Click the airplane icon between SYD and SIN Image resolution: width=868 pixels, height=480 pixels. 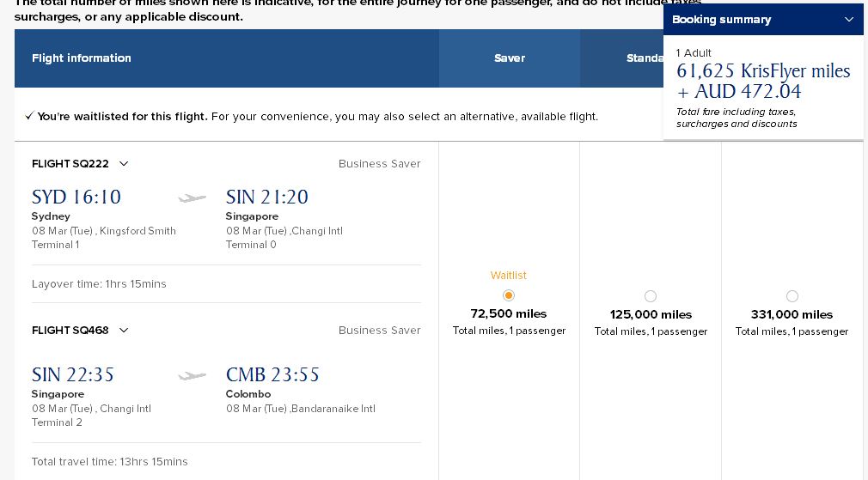point(193,198)
